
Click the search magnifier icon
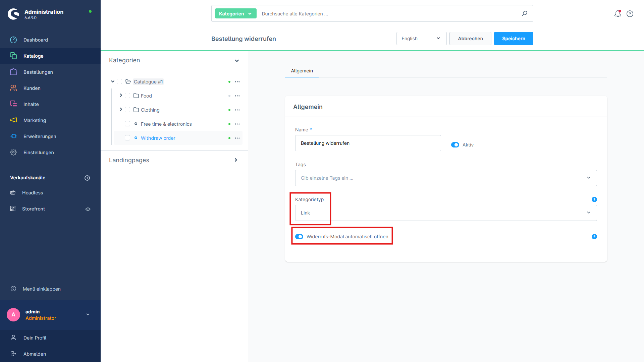click(x=525, y=13)
